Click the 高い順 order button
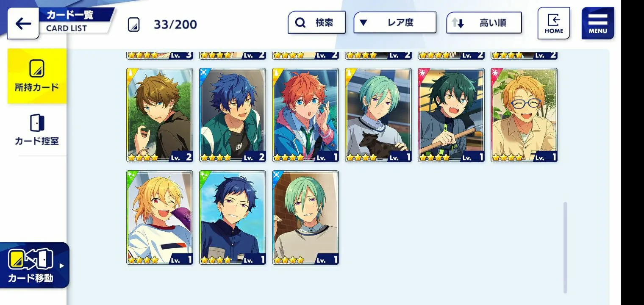 click(x=484, y=23)
